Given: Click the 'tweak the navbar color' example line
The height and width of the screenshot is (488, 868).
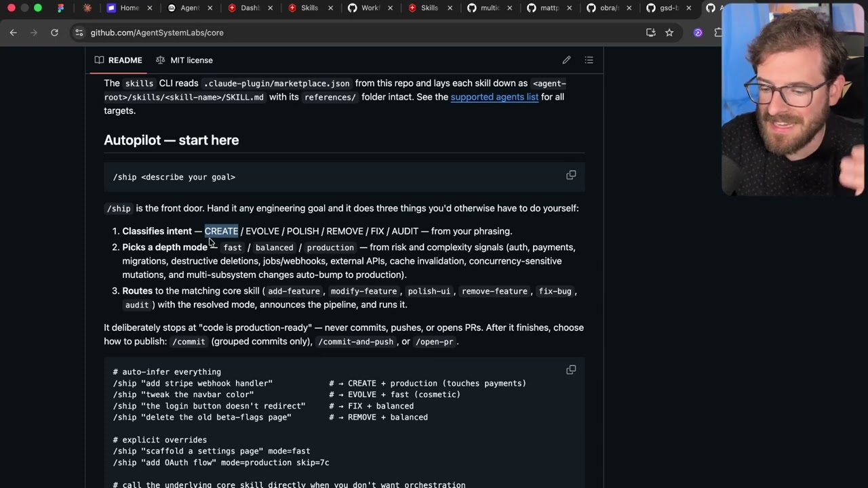Looking at the screenshot, I should tap(287, 394).
